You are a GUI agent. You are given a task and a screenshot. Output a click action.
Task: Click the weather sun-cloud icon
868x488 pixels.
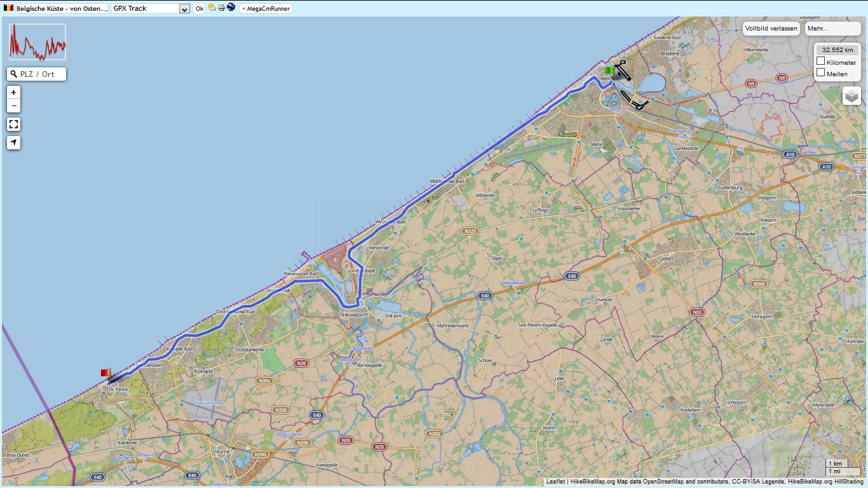(212, 8)
